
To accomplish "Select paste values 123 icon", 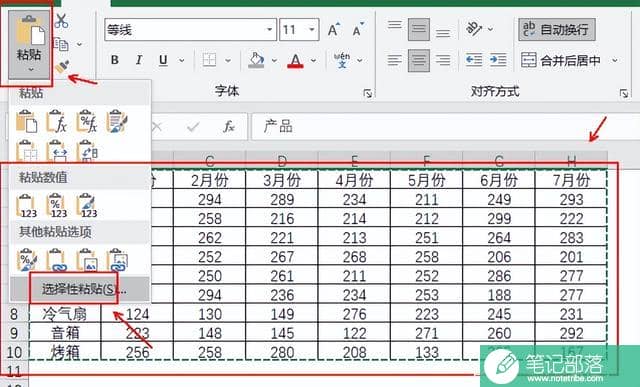I will coord(27,205).
